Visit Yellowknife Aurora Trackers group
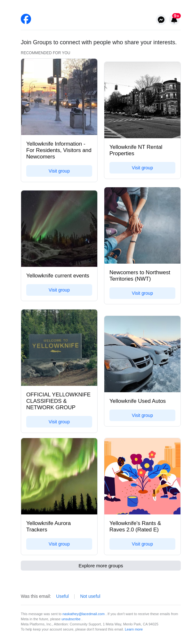 pos(59,544)
